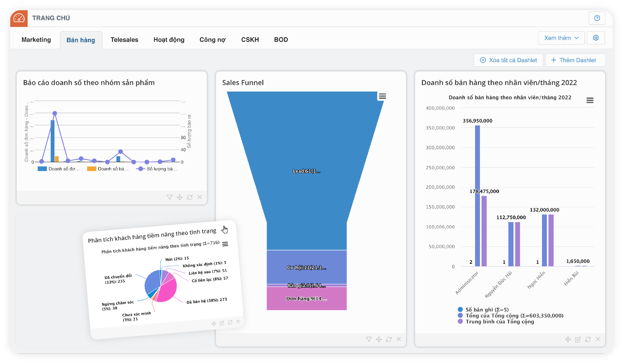Click the orange dashboard home logo
This screenshot has height=364, width=623.
point(19,18)
